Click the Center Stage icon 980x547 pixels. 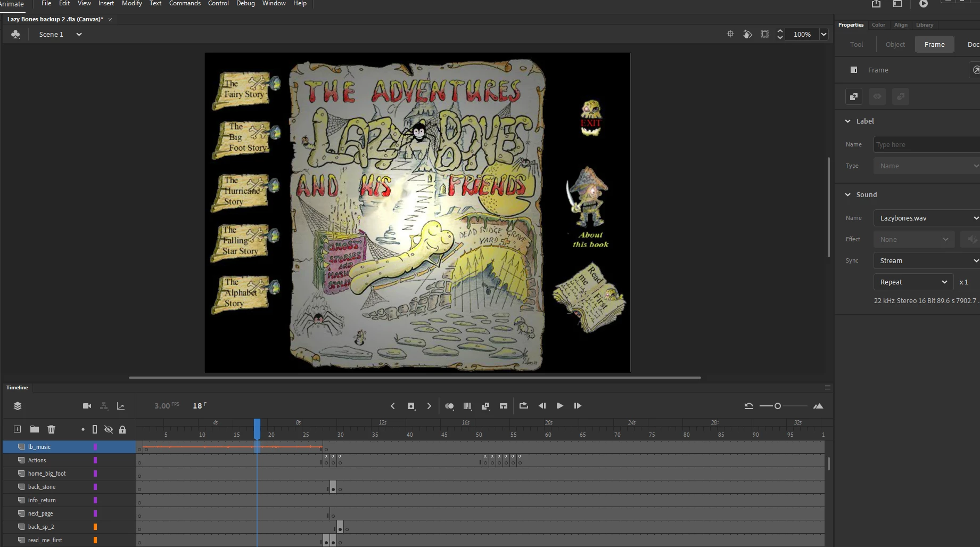(x=730, y=34)
